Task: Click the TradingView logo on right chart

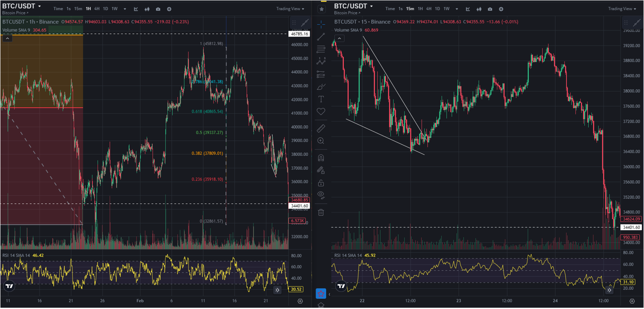Action: coord(341,286)
